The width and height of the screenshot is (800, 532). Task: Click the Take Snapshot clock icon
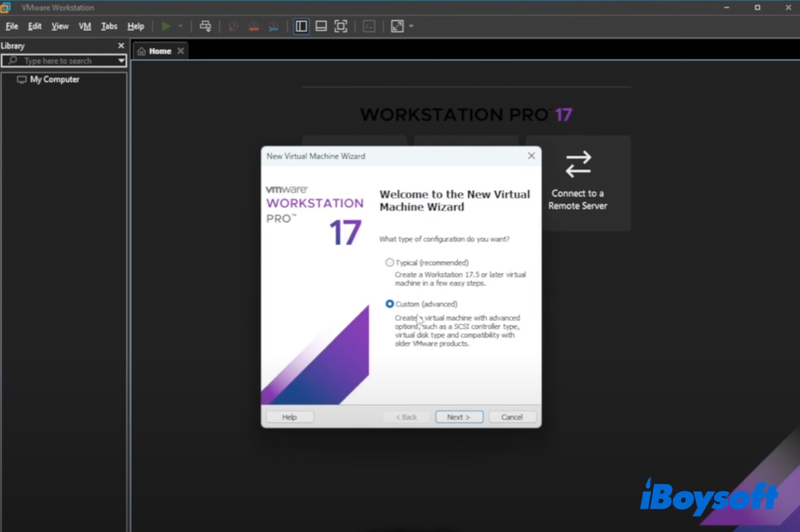tap(233, 26)
